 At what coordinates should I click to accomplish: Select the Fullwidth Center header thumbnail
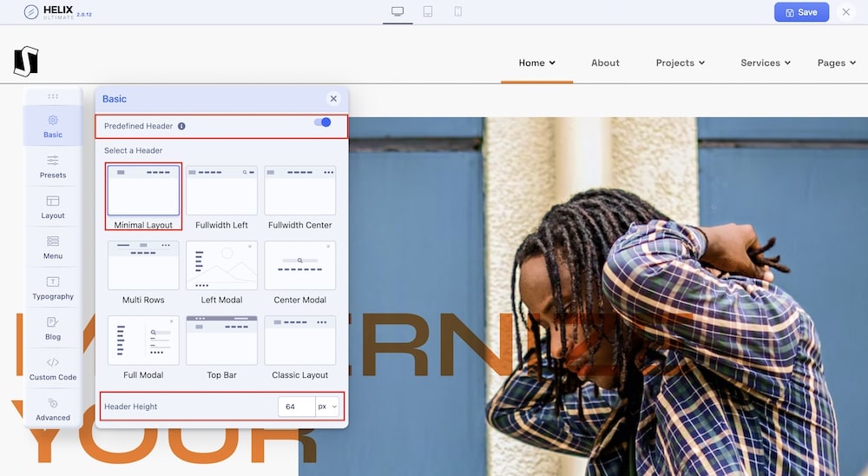(299, 191)
